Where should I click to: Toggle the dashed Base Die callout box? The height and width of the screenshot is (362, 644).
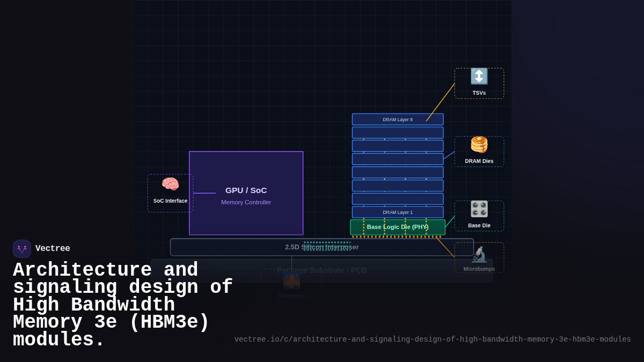pos(479,215)
